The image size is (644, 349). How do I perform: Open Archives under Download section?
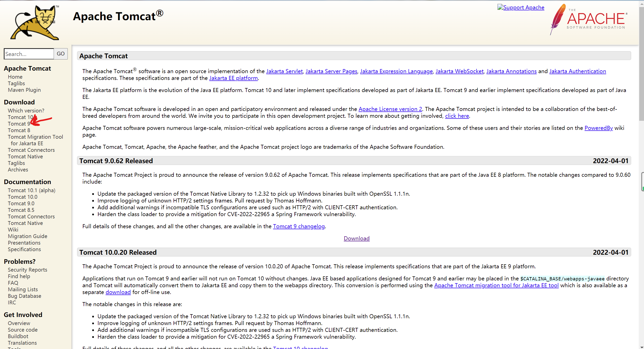coord(18,170)
